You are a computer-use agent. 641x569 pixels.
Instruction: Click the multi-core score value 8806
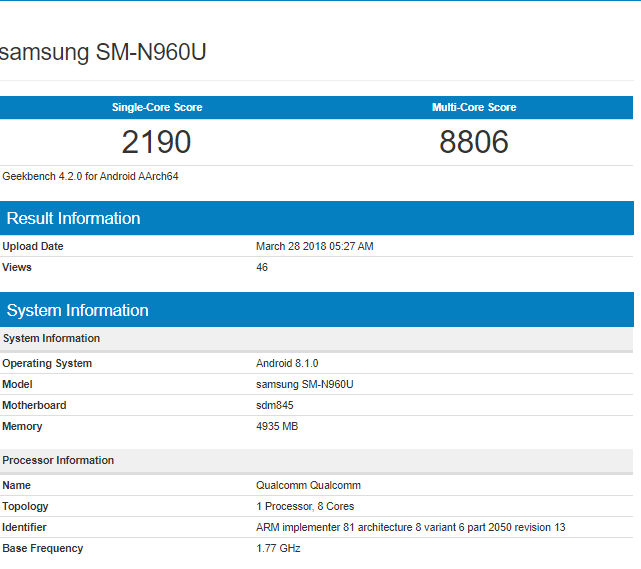click(x=474, y=142)
